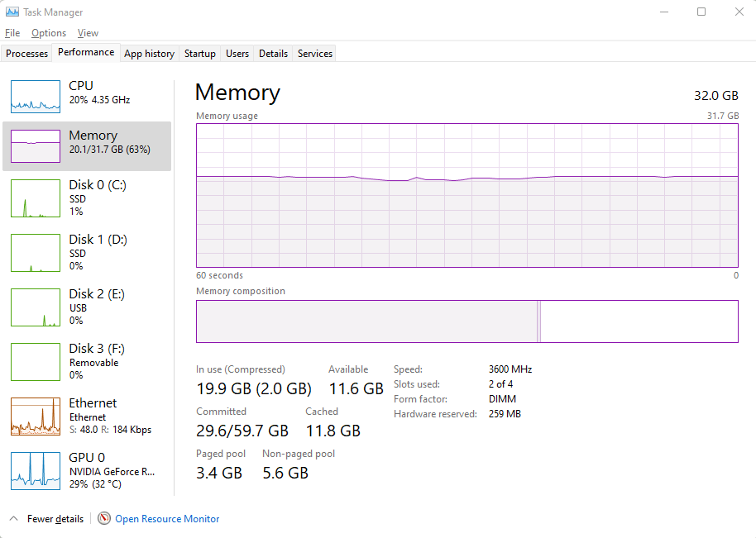Open the Startup tab
This screenshot has height=538, width=756.
199,53
